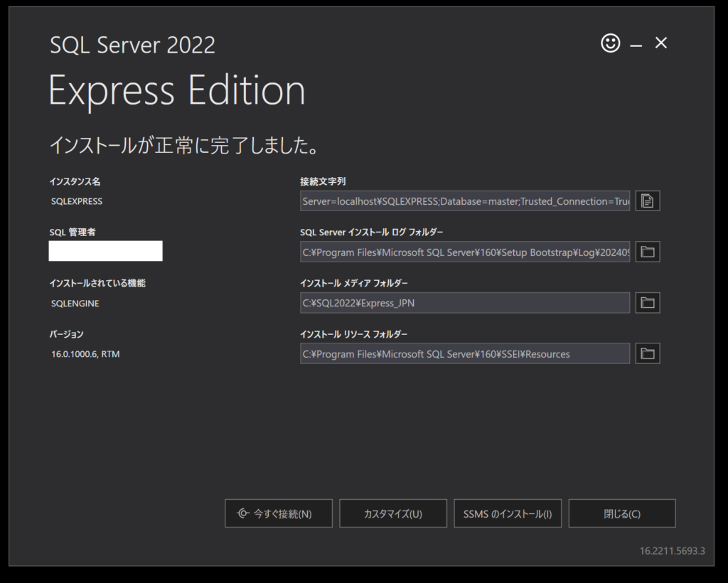Click the white SQL 管理者 value box
Screen dimensions: 728x583
[x=105, y=251]
